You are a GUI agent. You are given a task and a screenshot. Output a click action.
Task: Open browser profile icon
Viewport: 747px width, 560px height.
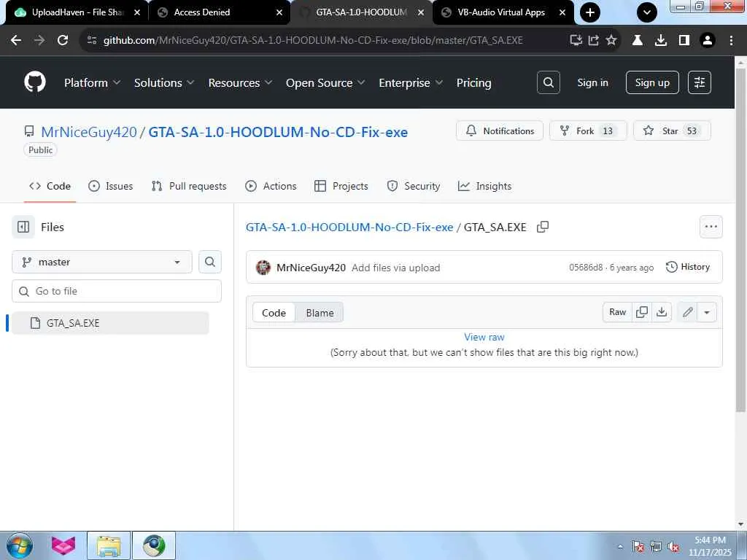tap(708, 41)
